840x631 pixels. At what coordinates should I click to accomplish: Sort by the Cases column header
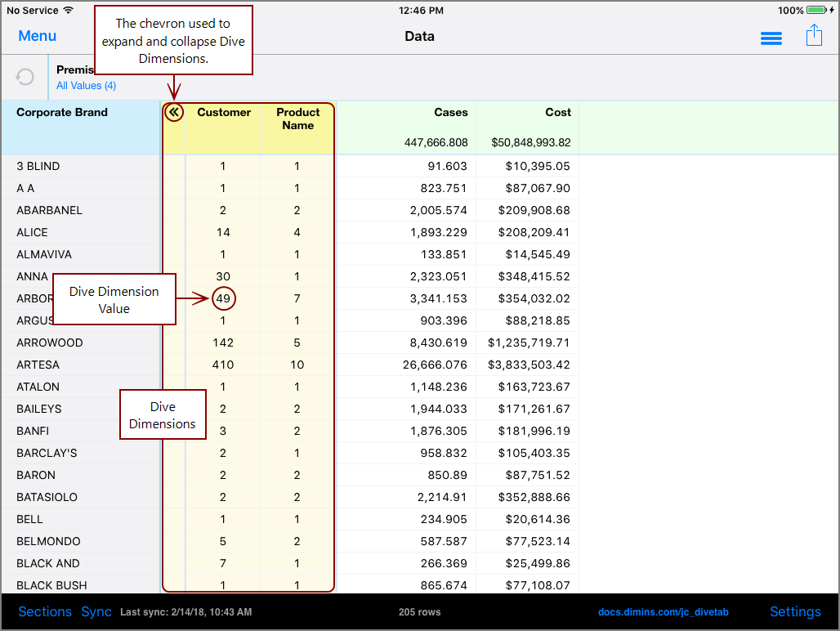coord(450,113)
